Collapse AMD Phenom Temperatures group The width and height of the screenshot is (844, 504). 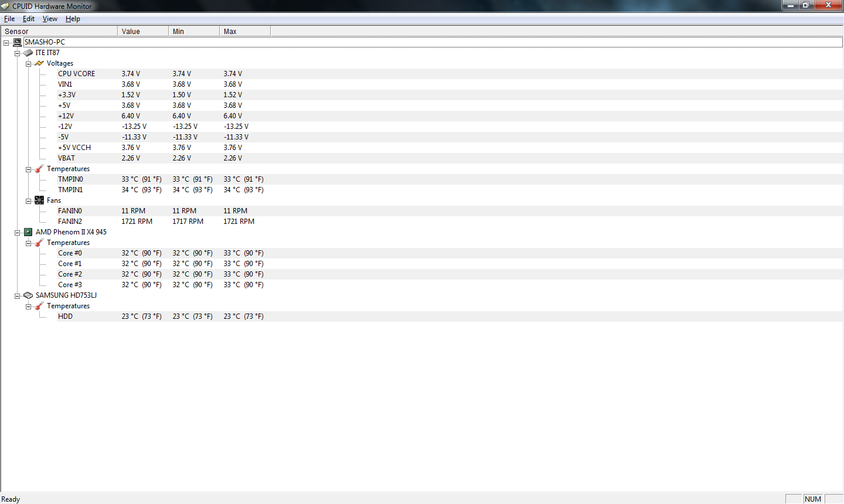click(28, 243)
